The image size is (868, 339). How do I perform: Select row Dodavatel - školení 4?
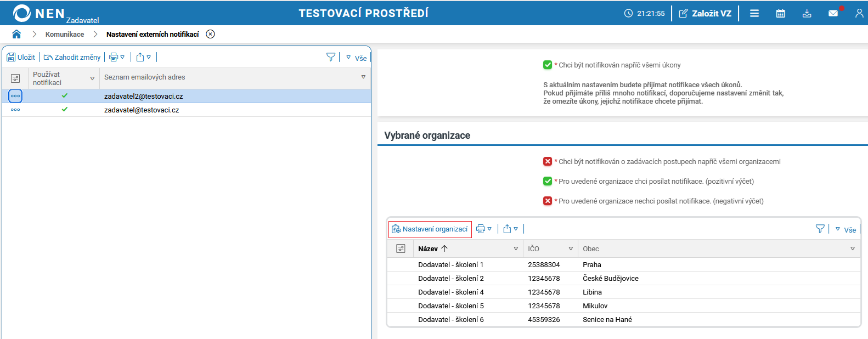(x=624, y=292)
